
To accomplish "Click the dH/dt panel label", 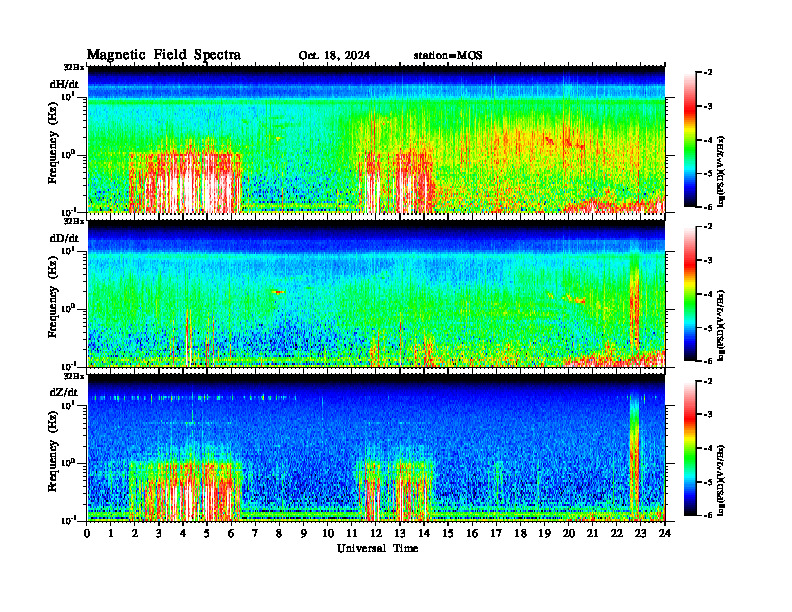I will click(x=64, y=84).
